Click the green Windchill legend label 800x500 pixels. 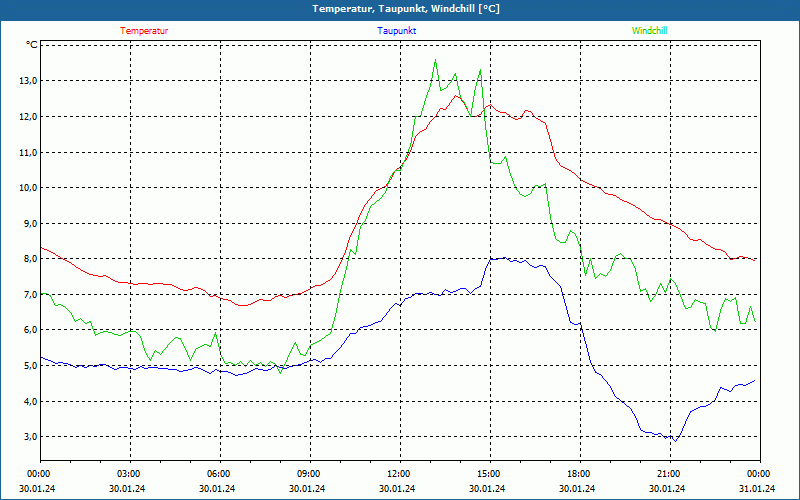coord(649,31)
